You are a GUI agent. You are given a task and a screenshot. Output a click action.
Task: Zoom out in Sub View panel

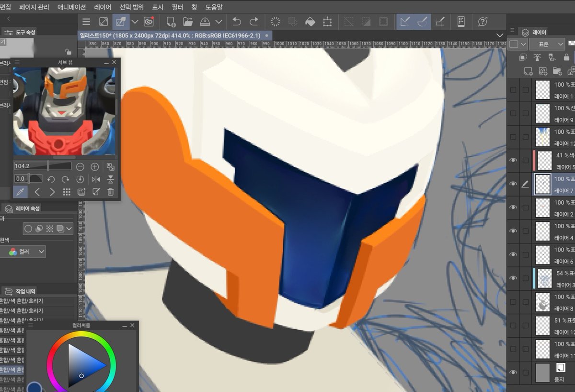click(80, 167)
